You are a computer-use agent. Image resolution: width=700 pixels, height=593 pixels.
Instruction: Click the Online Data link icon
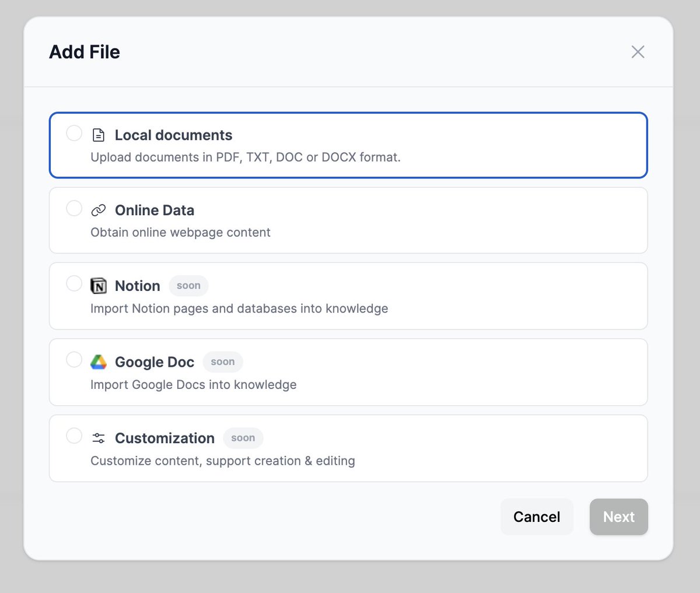99,210
